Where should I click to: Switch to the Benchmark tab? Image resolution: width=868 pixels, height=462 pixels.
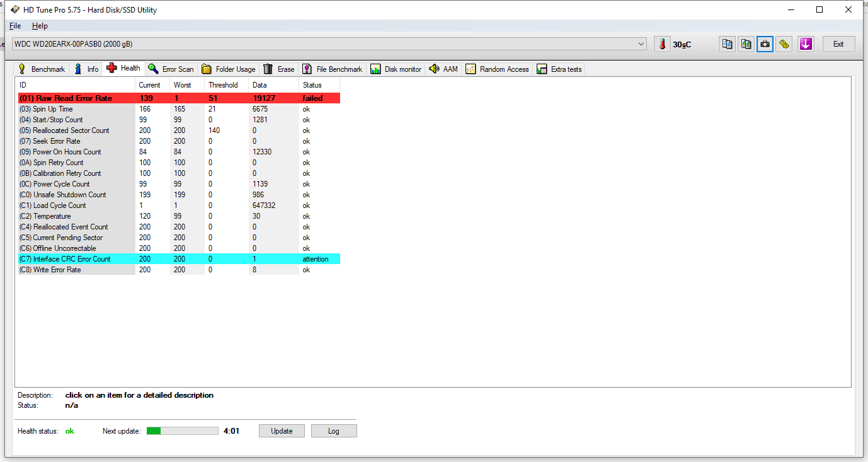point(41,69)
